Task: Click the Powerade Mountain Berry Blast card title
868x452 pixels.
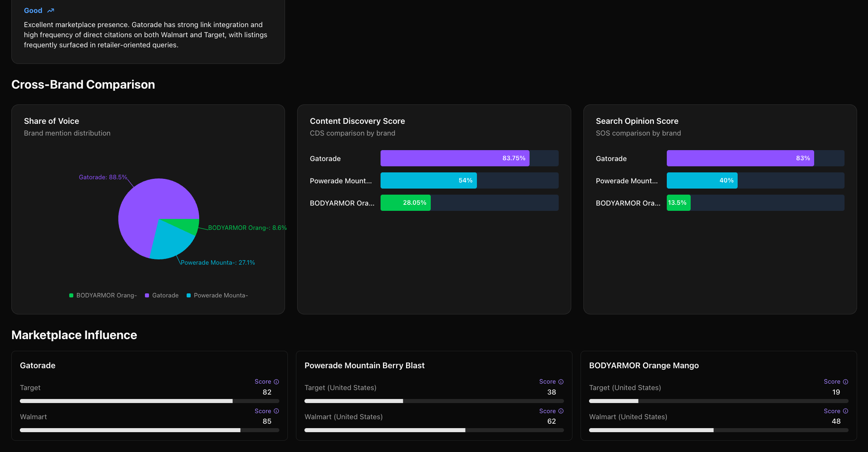Action: pos(364,365)
